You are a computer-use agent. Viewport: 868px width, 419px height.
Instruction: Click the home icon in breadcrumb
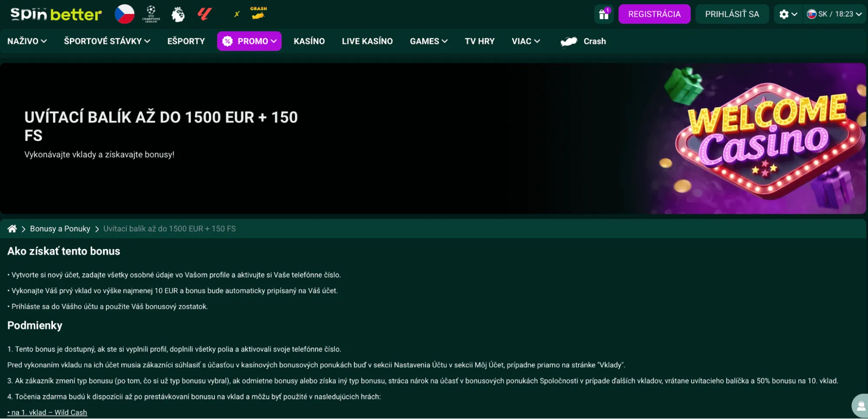tap(12, 229)
